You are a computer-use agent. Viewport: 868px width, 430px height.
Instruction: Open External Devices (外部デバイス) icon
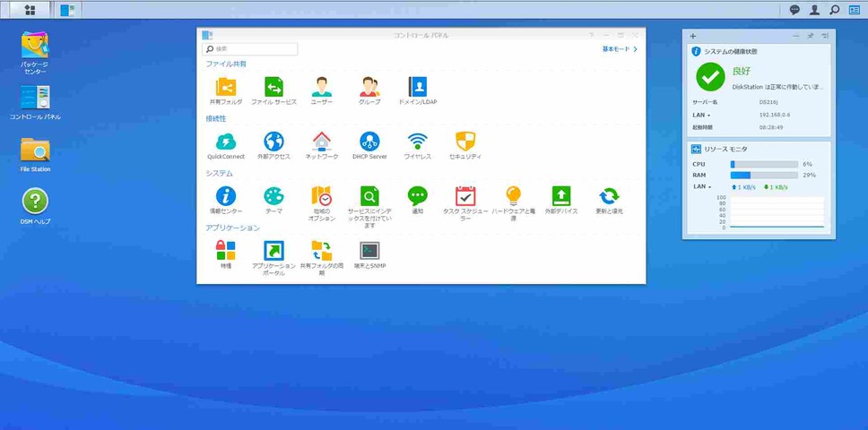(x=561, y=195)
